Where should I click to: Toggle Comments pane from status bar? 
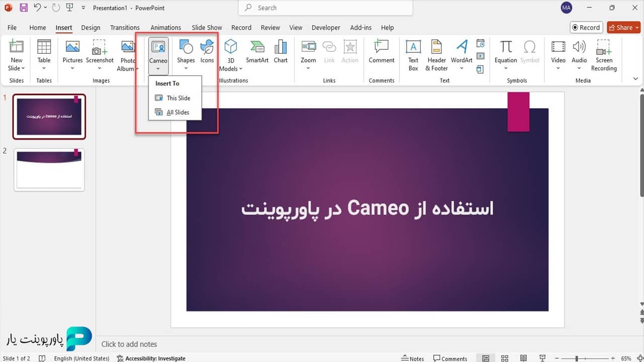pyautogui.click(x=450, y=358)
